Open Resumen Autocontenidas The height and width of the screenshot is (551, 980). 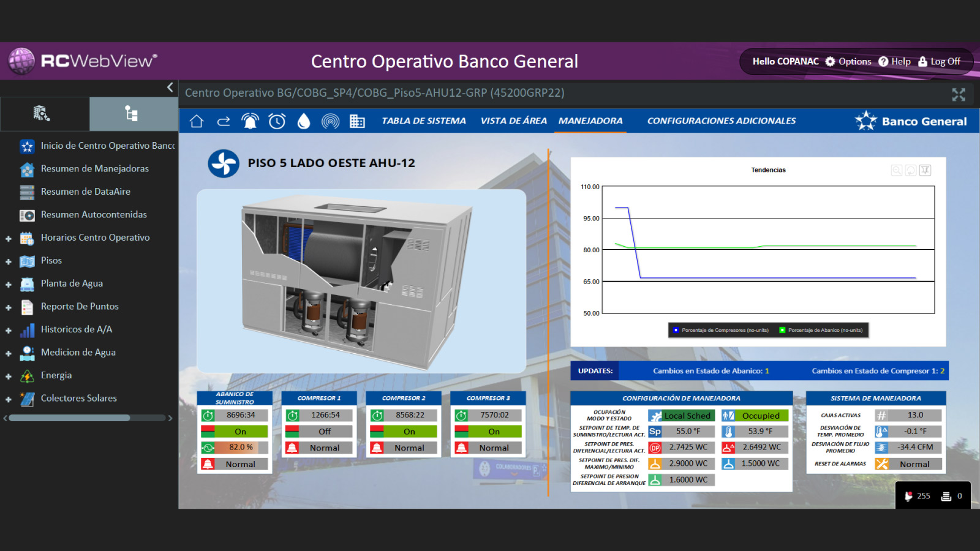point(83,214)
